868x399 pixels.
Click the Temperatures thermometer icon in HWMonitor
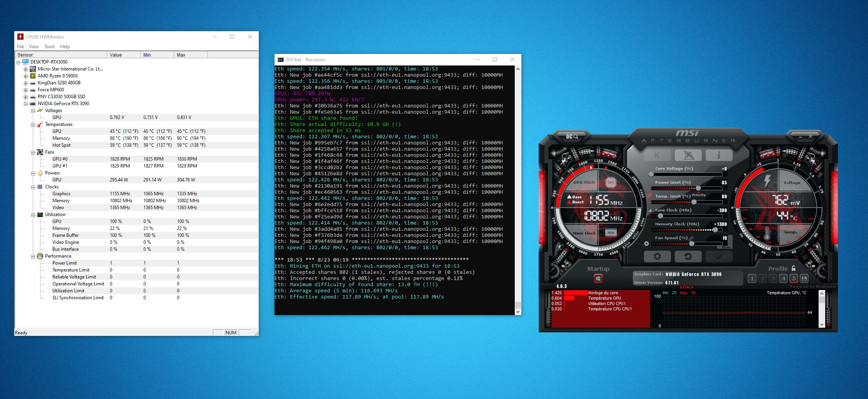40,124
